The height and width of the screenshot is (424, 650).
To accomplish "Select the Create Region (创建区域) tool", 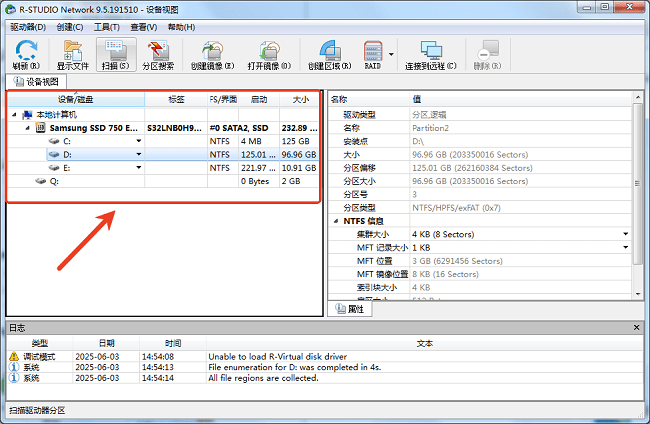I will click(330, 55).
